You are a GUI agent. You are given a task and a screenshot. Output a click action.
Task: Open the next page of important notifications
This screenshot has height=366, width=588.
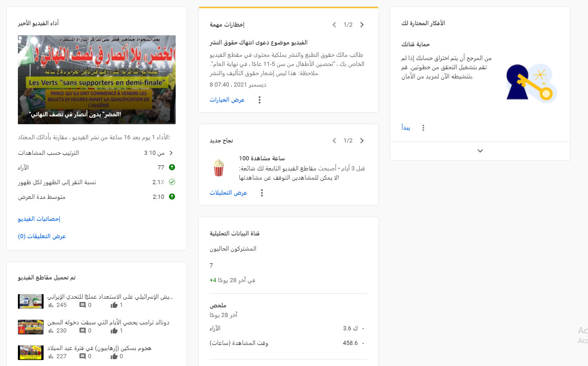point(362,25)
